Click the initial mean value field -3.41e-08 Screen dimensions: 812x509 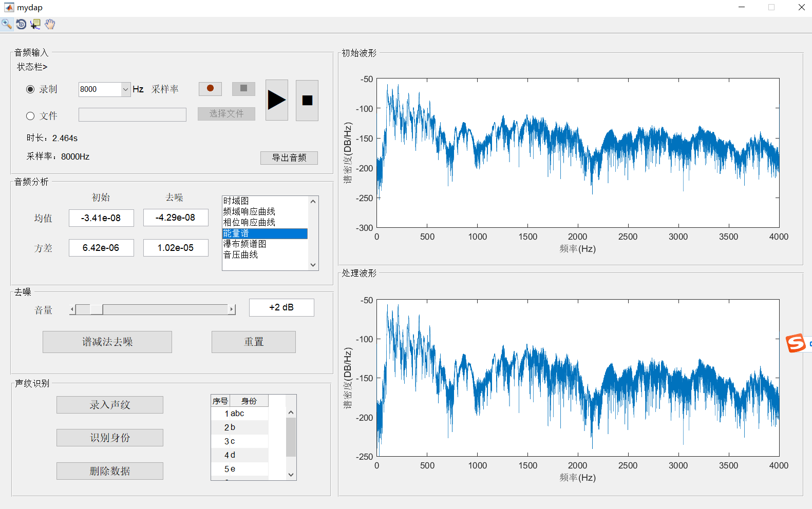[101, 218]
